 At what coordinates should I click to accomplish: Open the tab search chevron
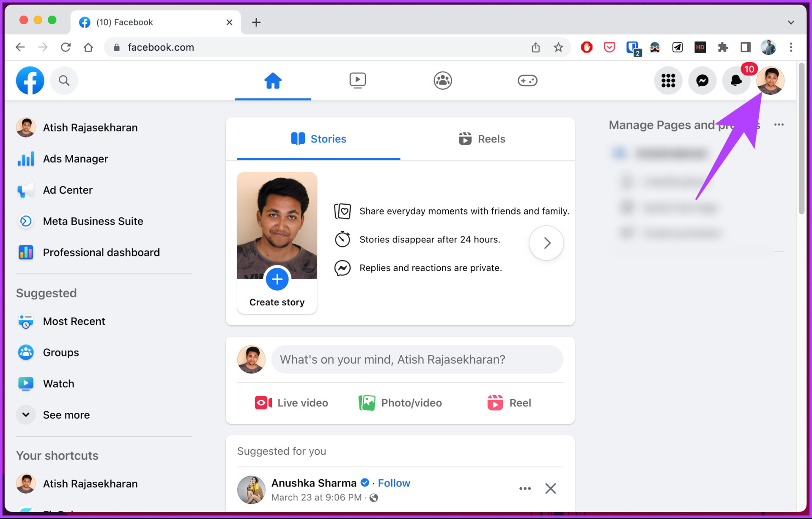pos(790,22)
